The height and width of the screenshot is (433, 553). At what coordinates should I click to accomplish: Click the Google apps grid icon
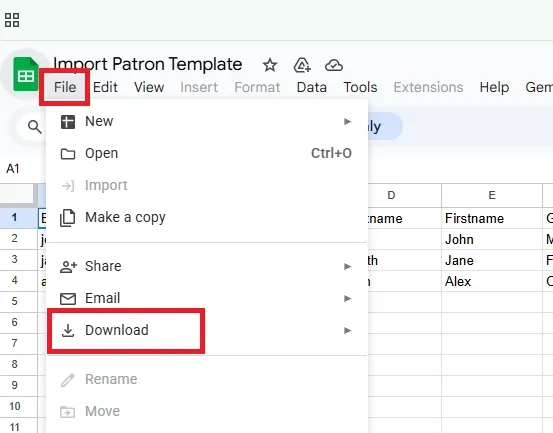(12, 20)
